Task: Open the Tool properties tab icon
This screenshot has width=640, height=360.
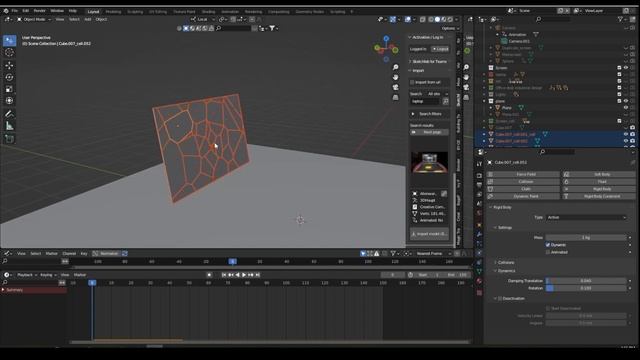Action: pyautogui.click(x=479, y=164)
